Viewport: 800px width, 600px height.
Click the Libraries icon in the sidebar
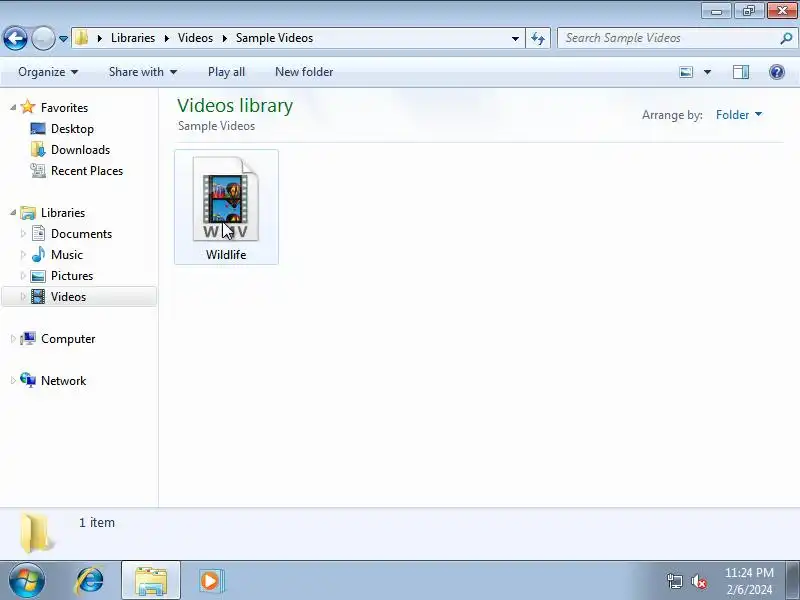(28, 213)
